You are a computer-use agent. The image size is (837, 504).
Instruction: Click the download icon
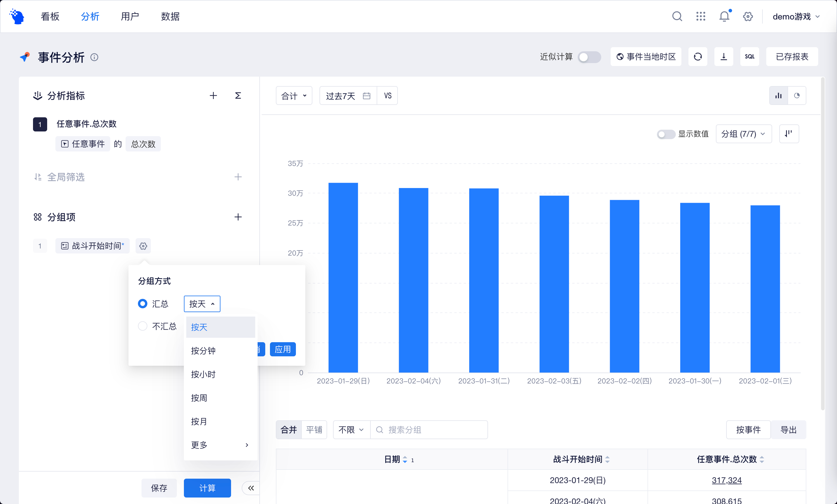[x=724, y=57]
